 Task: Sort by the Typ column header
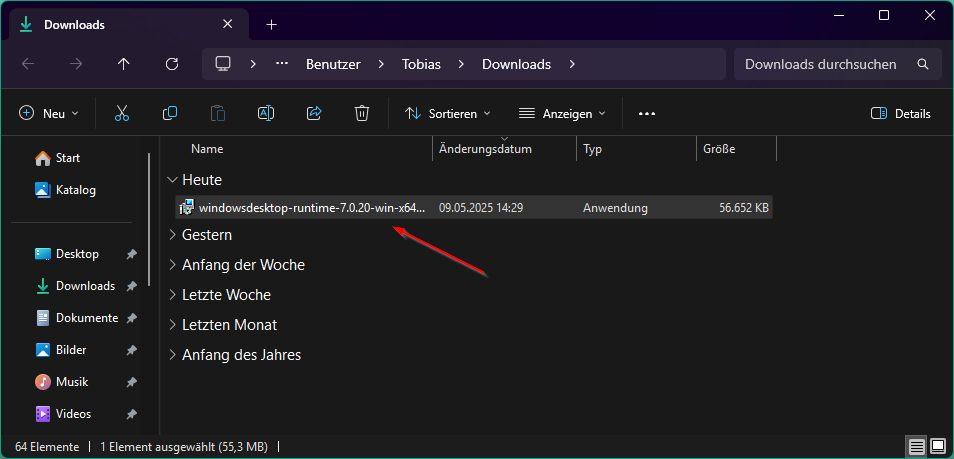(593, 149)
